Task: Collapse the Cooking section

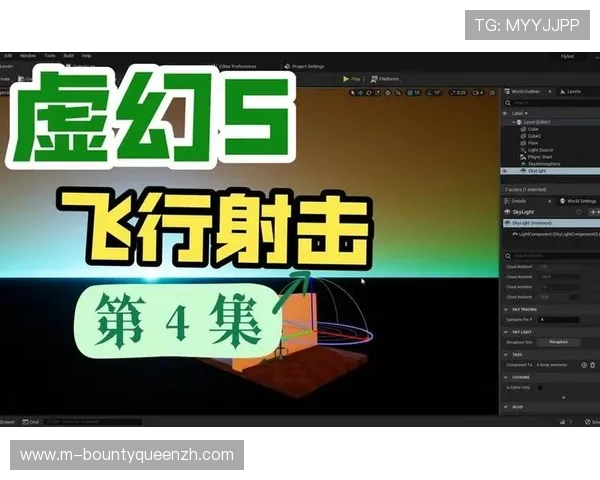Action: (x=505, y=377)
